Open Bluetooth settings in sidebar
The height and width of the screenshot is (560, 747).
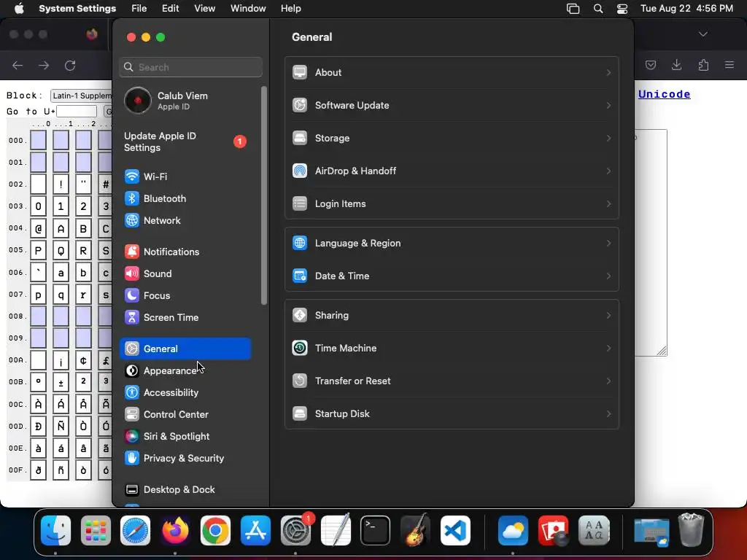185,198
